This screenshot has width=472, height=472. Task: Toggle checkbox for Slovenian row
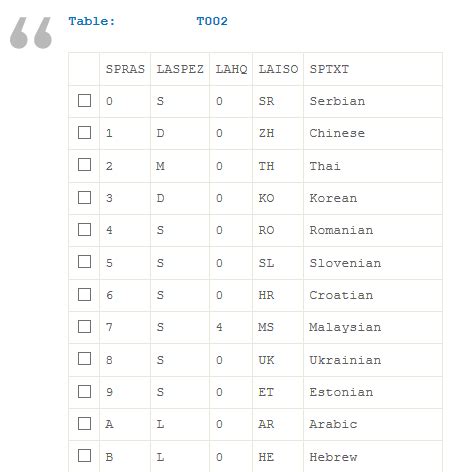point(84,262)
